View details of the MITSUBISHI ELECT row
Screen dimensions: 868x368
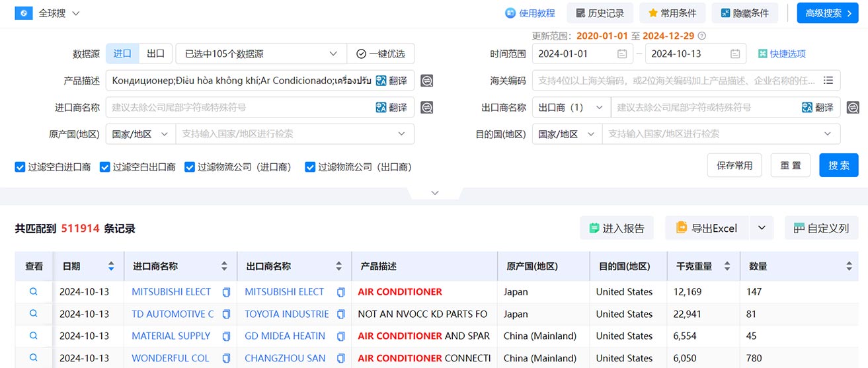34,291
